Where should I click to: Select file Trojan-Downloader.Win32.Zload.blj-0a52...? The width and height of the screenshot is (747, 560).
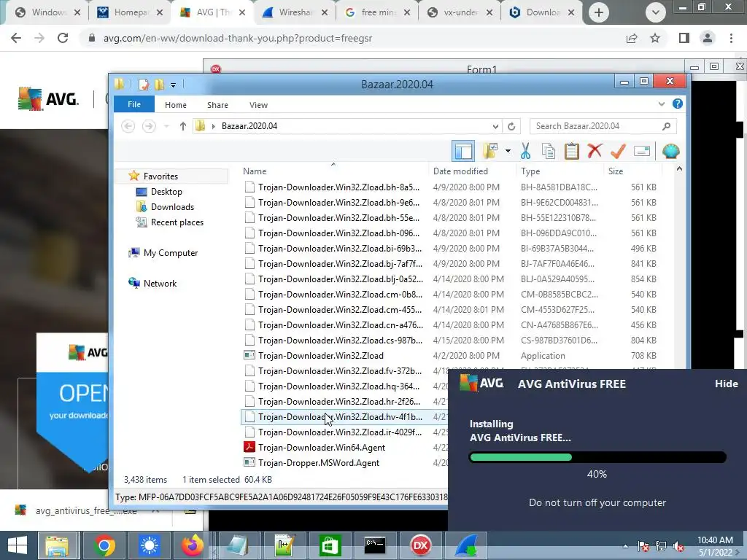[340, 279]
